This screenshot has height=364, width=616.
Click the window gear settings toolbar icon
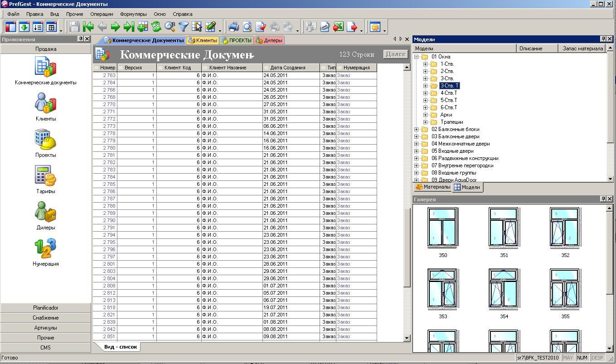[x=375, y=27]
